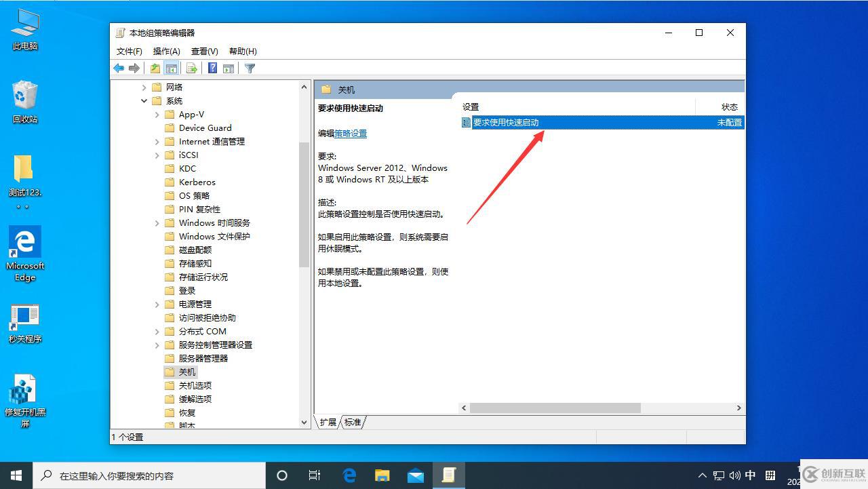Switch to the 标准 tab
Screen dimensions: 868x489
[353, 422]
